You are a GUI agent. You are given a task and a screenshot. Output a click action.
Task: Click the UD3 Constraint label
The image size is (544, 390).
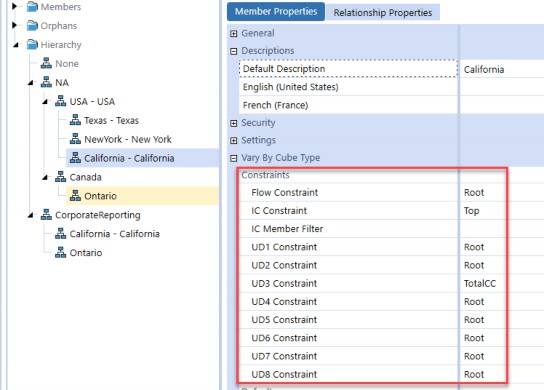pos(284,283)
